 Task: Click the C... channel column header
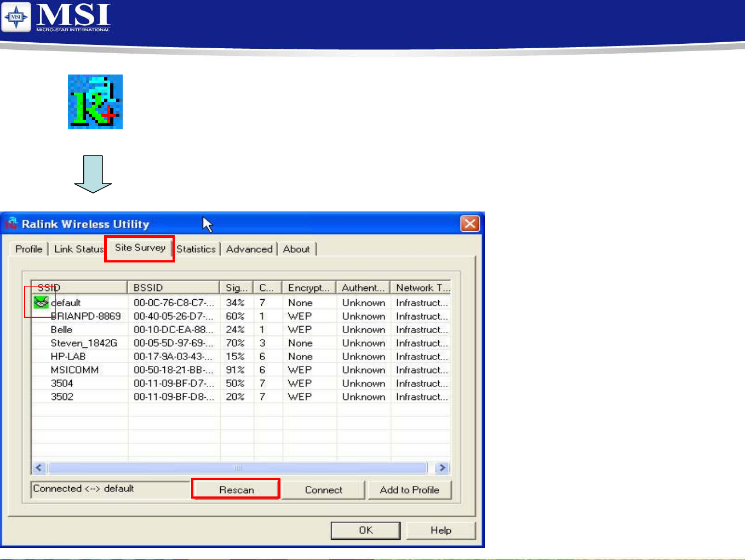(267, 288)
